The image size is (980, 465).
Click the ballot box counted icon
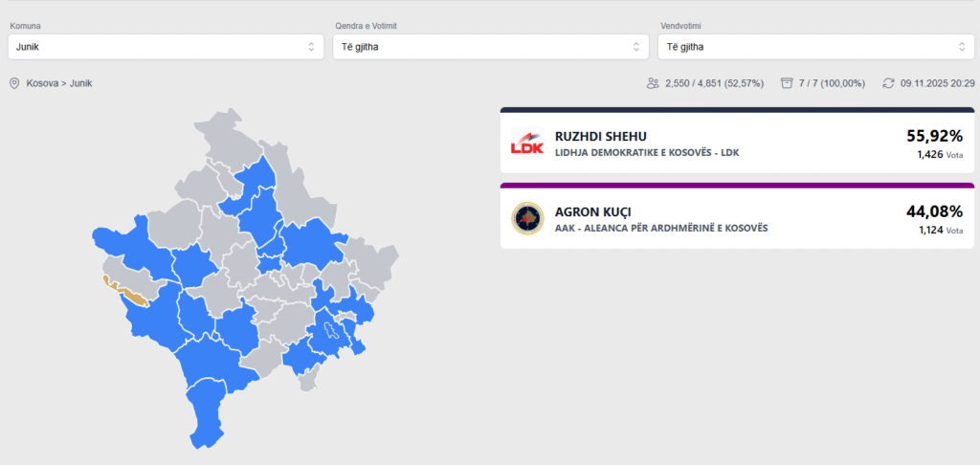pos(787,83)
